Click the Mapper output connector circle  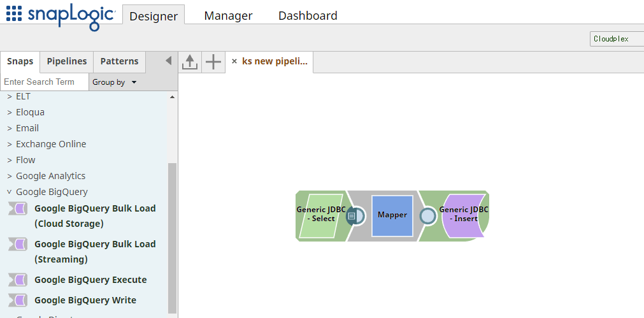point(428,216)
